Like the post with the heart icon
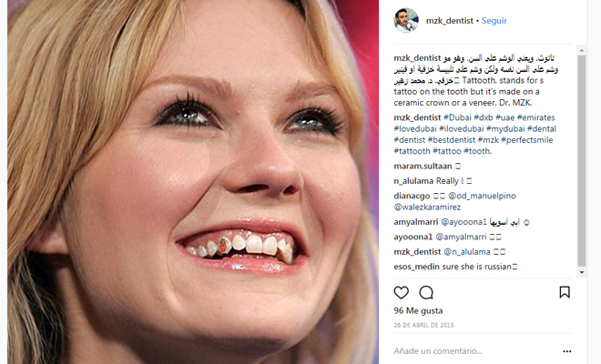 (x=401, y=293)
